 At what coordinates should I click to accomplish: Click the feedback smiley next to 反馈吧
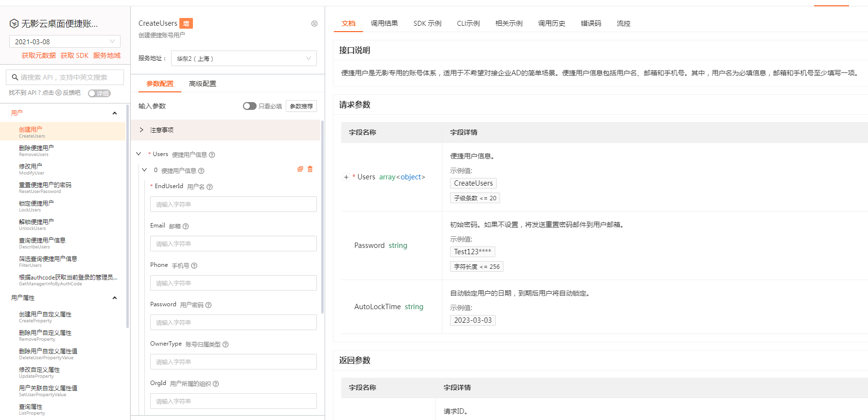tap(58, 93)
